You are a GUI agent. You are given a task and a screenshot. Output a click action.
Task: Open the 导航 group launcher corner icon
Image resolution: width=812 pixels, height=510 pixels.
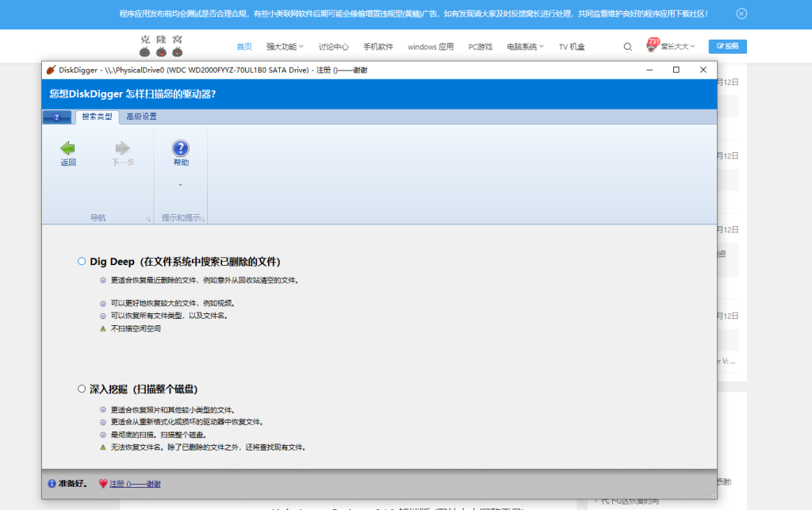coord(148,219)
